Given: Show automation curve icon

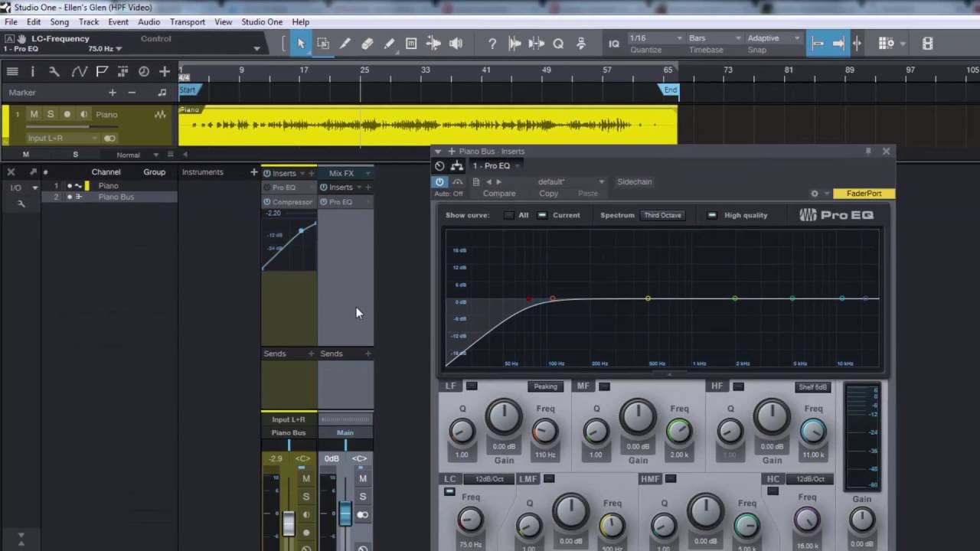Looking at the screenshot, I should point(79,71).
